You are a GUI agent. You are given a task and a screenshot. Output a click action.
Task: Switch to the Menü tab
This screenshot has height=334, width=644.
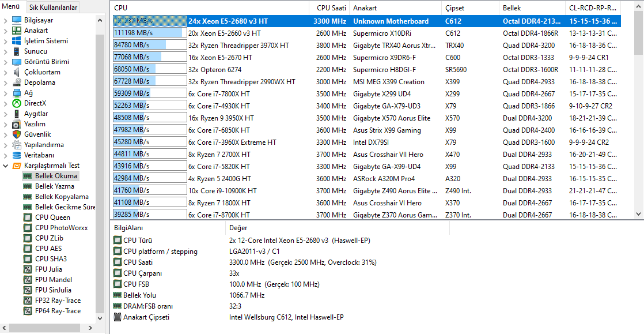click(11, 7)
